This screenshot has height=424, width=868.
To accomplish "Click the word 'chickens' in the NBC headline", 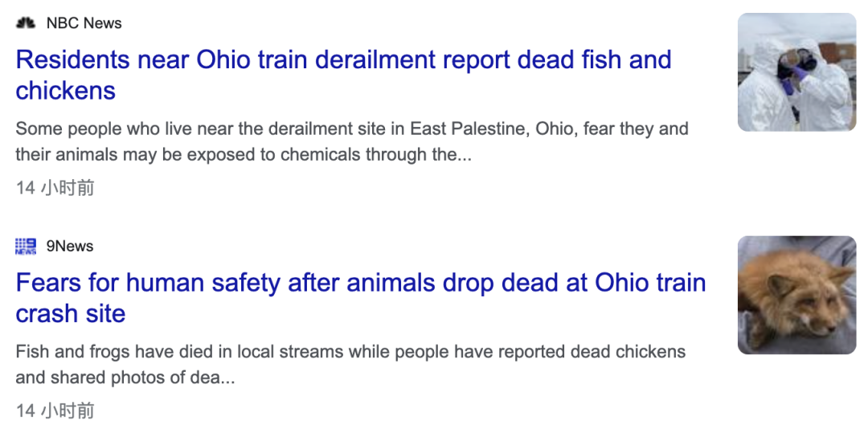I will (65, 91).
